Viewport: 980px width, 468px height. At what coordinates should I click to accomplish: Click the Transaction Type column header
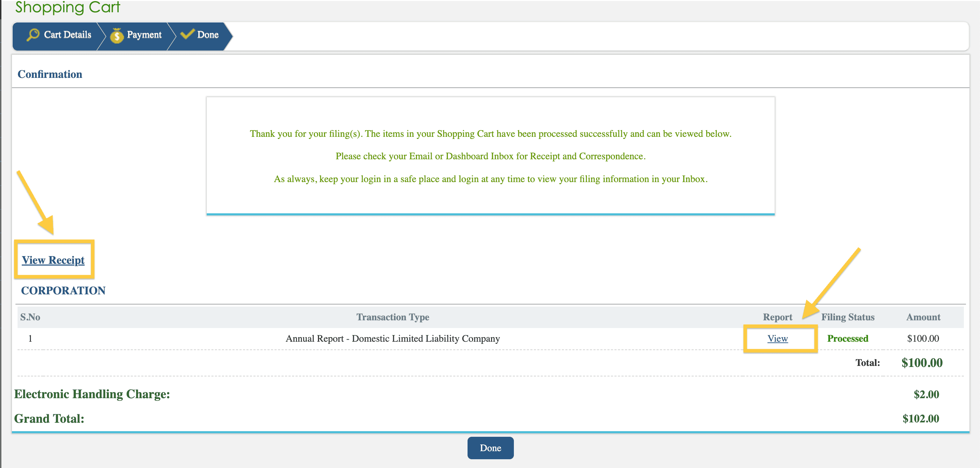pos(393,317)
